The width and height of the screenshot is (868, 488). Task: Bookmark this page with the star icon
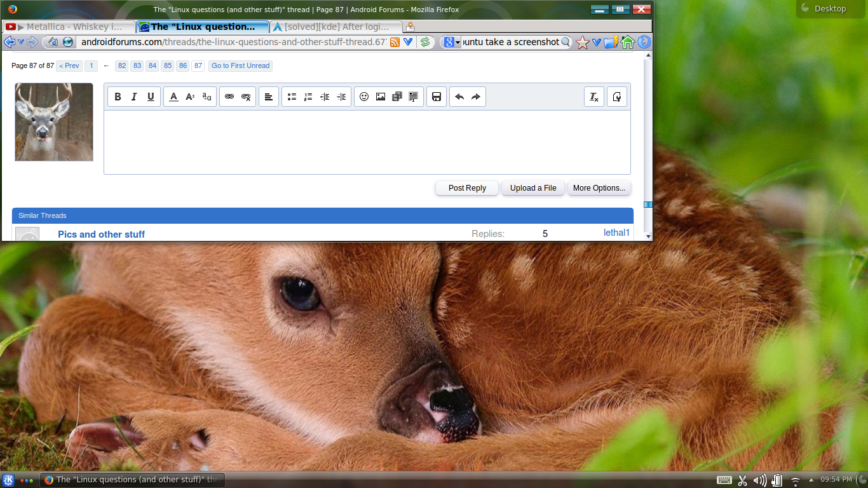pos(582,42)
